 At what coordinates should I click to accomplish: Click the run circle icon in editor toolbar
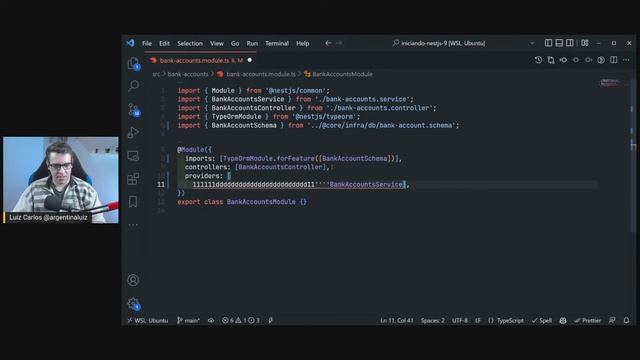(601, 60)
